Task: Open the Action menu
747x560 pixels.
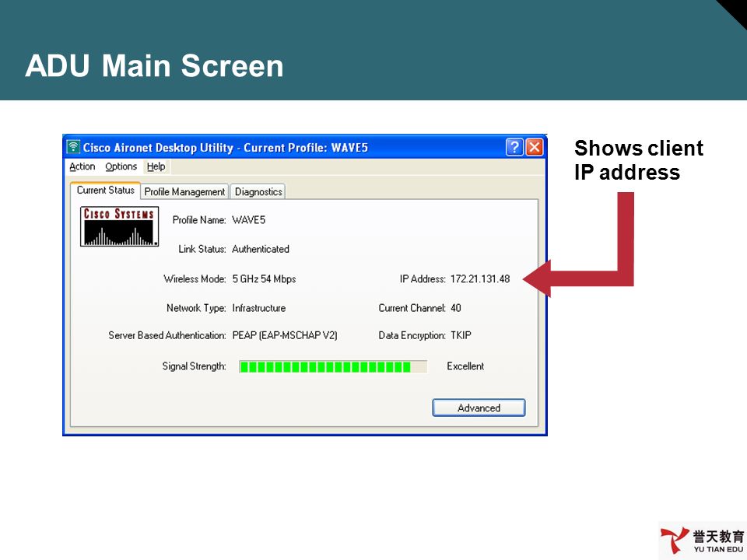Action: 82,166
